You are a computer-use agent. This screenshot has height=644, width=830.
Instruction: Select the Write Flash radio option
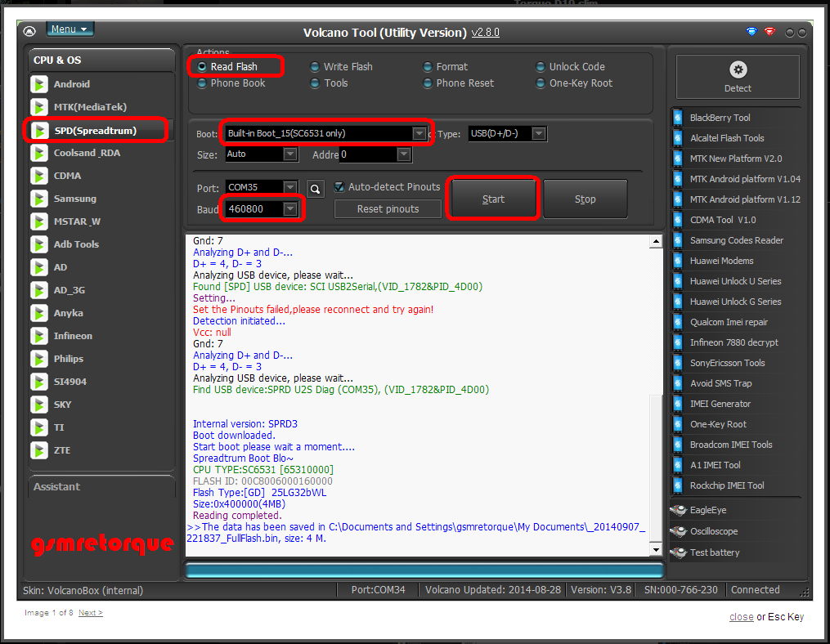coord(316,67)
